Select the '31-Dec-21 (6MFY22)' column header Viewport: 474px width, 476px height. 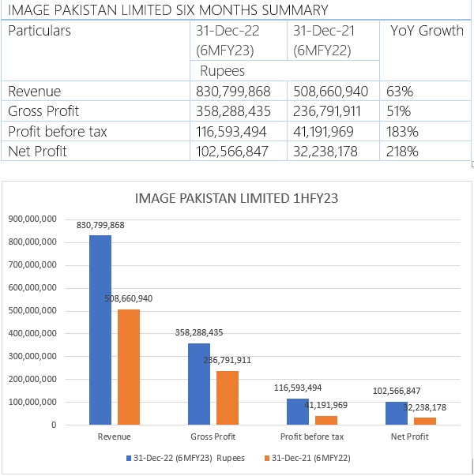(333, 40)
